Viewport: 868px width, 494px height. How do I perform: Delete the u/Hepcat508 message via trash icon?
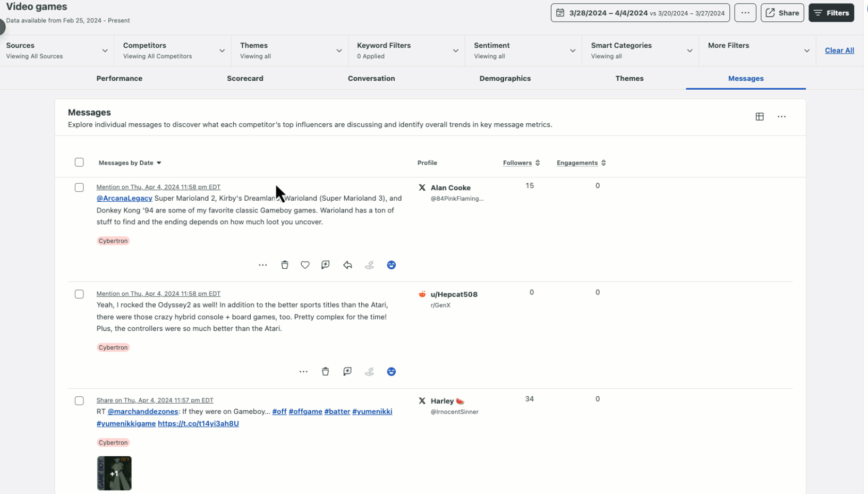326,372
